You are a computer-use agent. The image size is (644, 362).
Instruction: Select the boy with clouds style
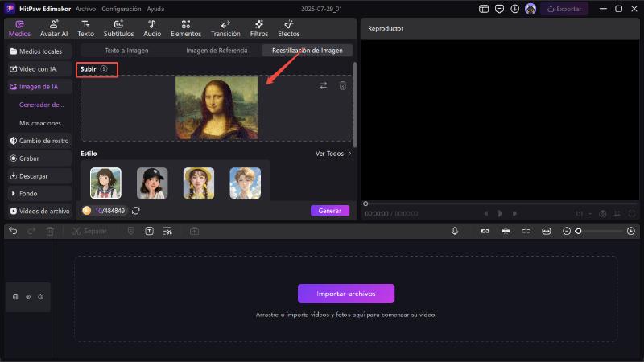246,183
